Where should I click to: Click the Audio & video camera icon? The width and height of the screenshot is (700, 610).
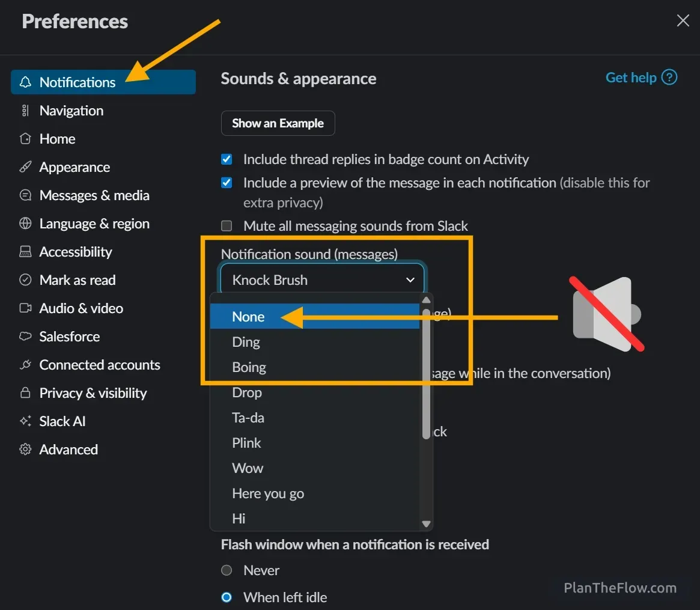coord(25,308)
